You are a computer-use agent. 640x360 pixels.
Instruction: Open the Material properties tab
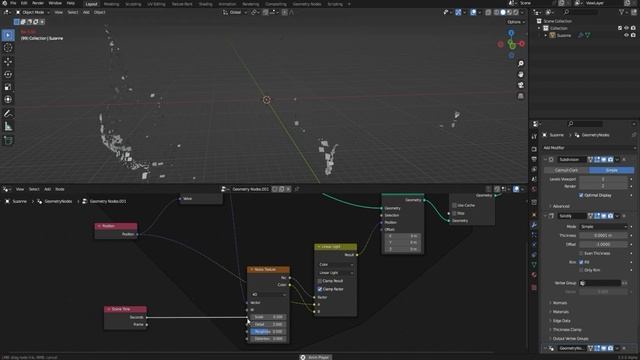pos(534,275)
